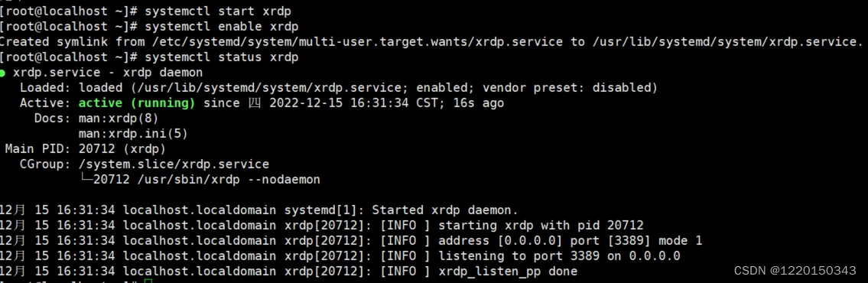Click the 'Started xrdp daemon.' log message
868x283 pixels.
pyautogui.click(x=445, y=210)
